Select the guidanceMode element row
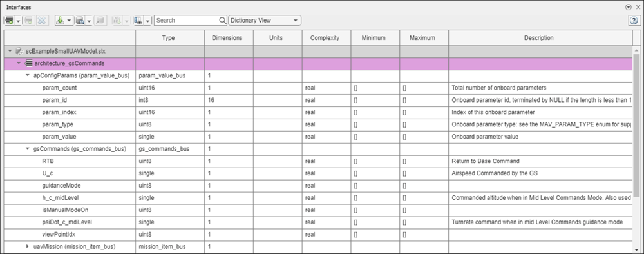Viewport: 644px width, 254px height. (318, 186)
